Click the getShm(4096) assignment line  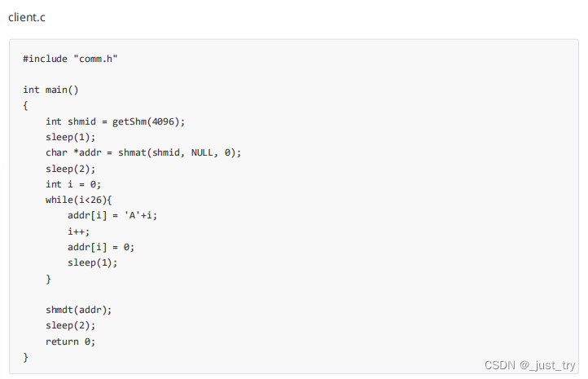115,121
